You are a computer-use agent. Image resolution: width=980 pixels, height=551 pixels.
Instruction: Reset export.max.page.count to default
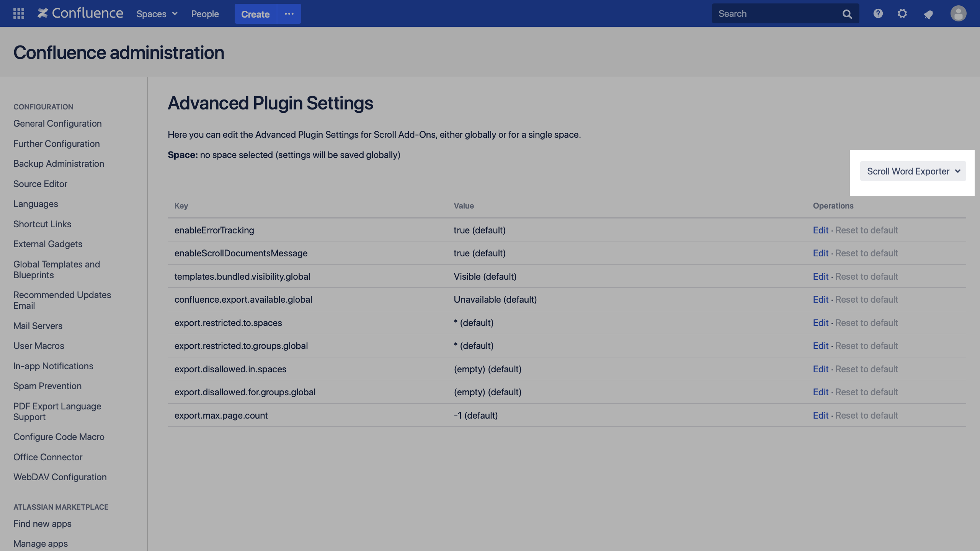pyautogui.click(x=867, y=415)
